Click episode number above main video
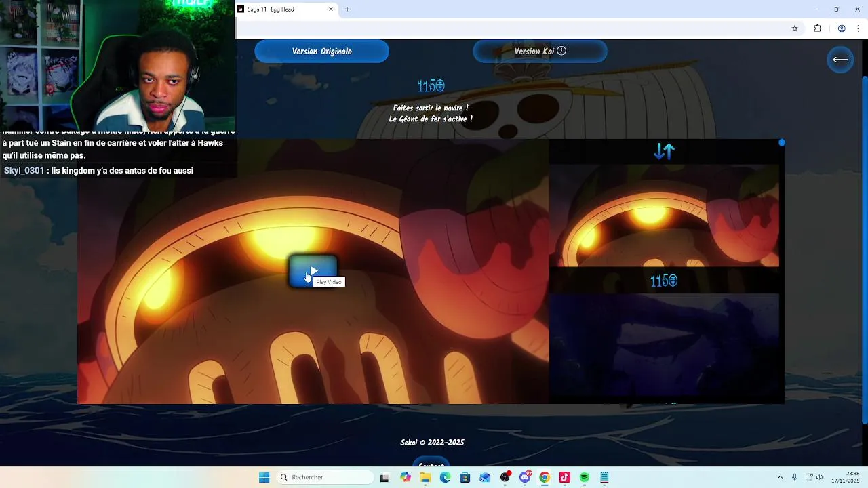Viewport: 868px width, 488px height. coord(431,86)
